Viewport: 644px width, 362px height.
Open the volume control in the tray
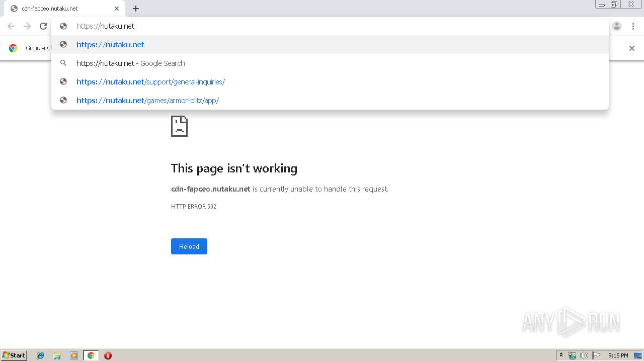[x=584, y=355]
